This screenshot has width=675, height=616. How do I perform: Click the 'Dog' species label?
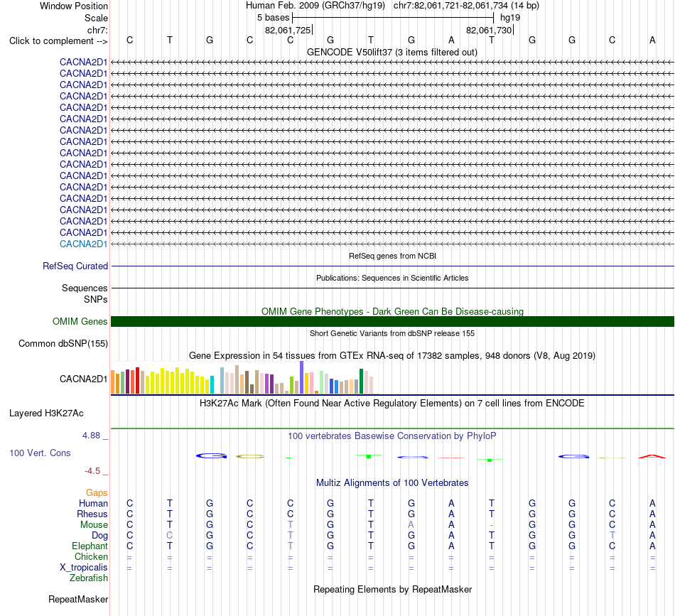coord(100,536)
